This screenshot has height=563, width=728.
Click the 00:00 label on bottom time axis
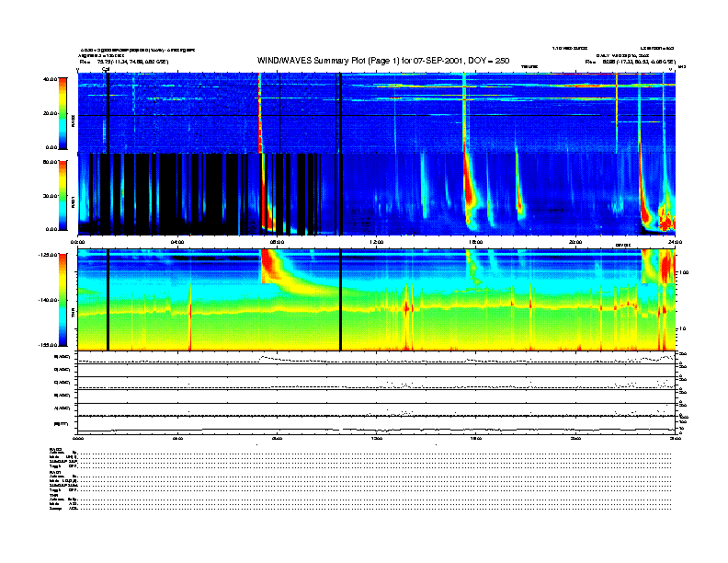coord(77,438)
